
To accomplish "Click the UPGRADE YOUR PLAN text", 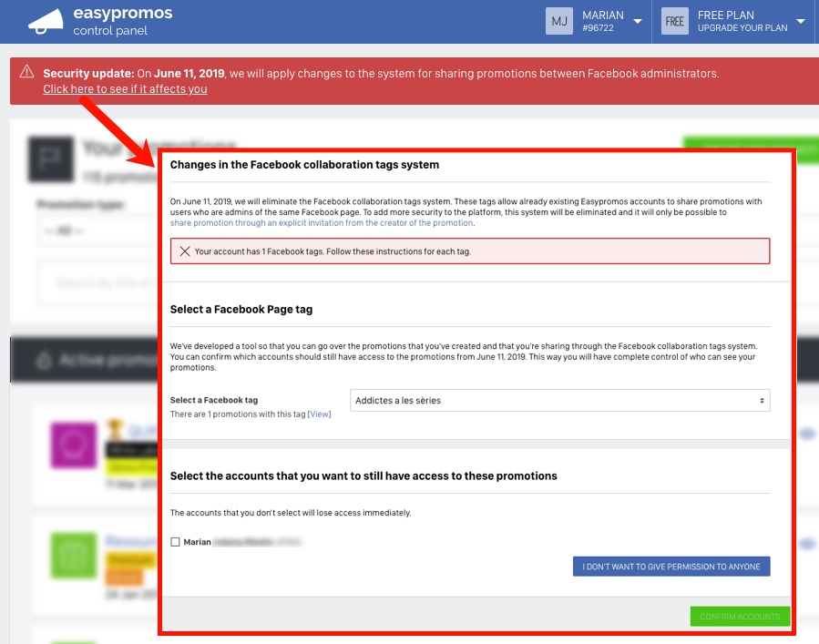I will coord(742,28).
